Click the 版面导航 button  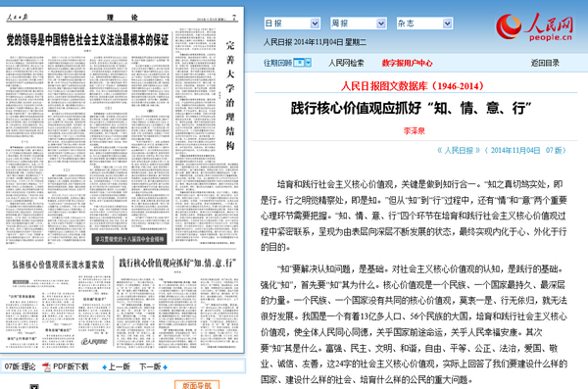tap(197, 385)
